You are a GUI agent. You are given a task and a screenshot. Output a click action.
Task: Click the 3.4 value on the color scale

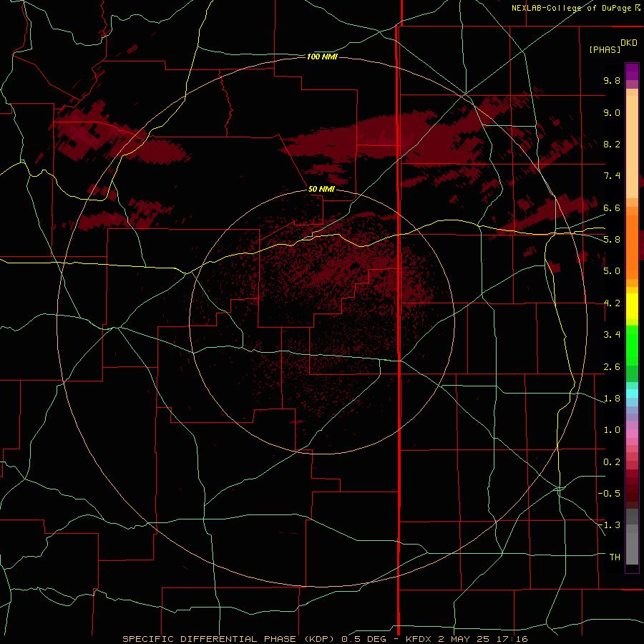[612, 335]
